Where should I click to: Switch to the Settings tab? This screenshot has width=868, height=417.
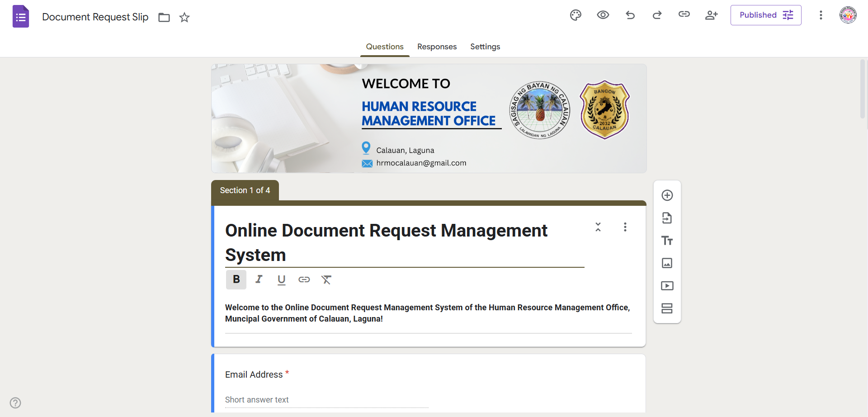point(485,47)
